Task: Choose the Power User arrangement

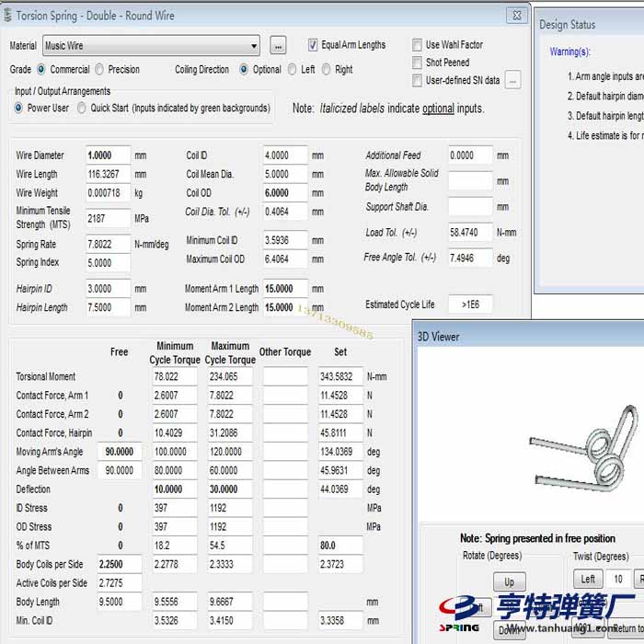Action: pyautogui.click(x=18, y=108)
